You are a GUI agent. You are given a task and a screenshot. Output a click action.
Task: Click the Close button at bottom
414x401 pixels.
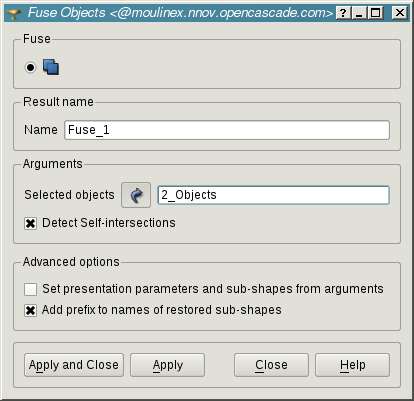point(271,365)
